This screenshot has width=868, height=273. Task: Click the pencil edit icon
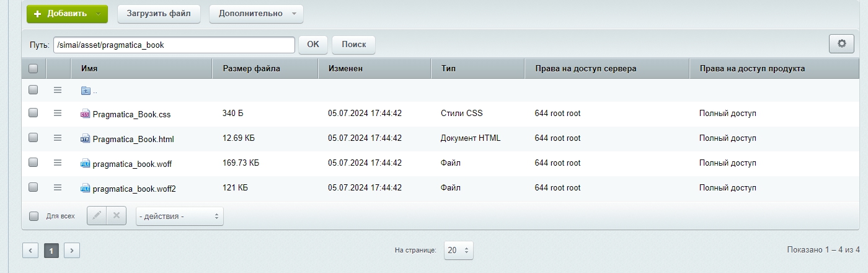(97, 216)
